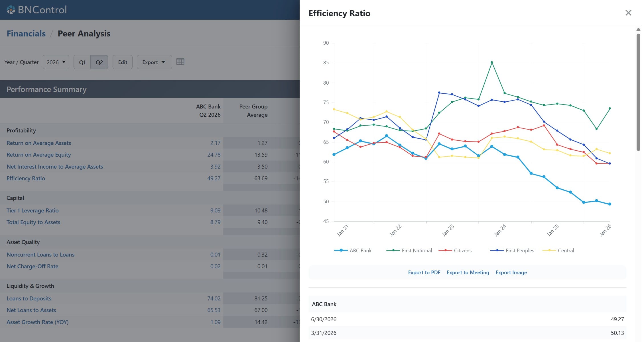Go to Financials breadcrumb
Image resolution: width=644 pixels, height=342 pixels.
coord(26,34)
